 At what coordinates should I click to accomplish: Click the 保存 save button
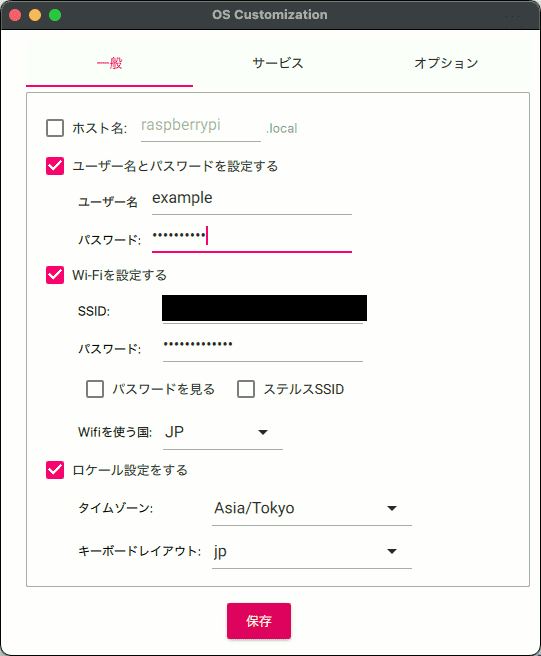click(259, 621)
